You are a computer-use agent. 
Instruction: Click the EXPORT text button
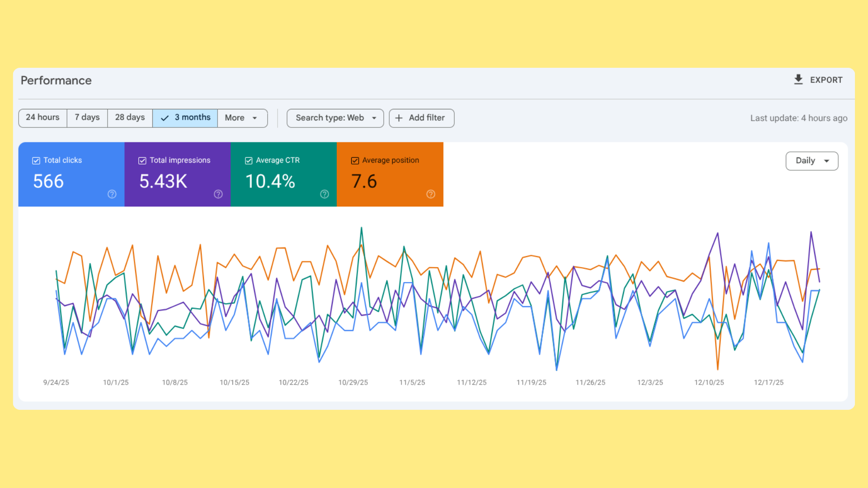pos(826,80)
